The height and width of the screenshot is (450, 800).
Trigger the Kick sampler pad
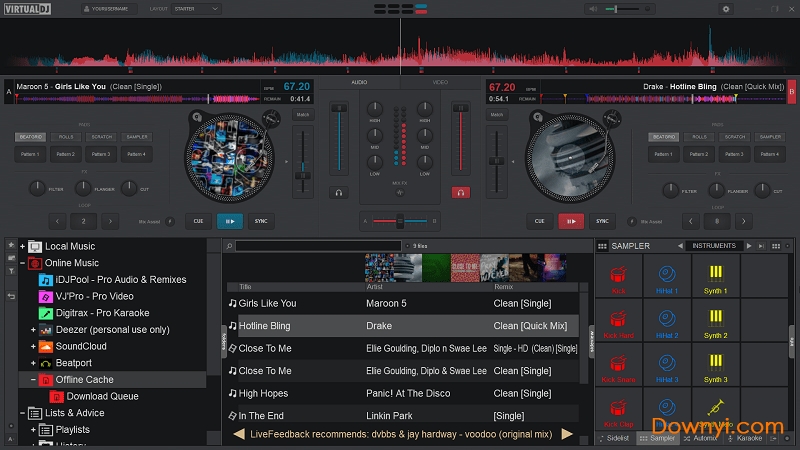[x=618, y=276]
